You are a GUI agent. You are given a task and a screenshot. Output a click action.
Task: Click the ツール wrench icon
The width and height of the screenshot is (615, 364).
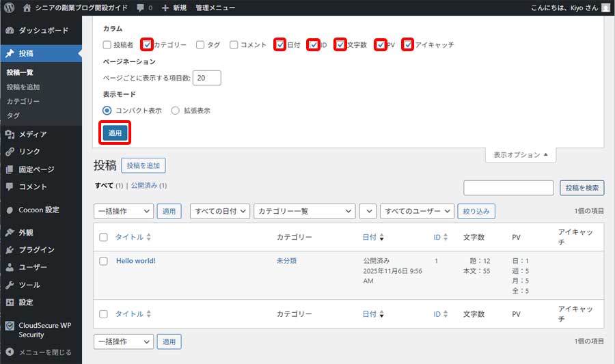[x=10, y=285]
